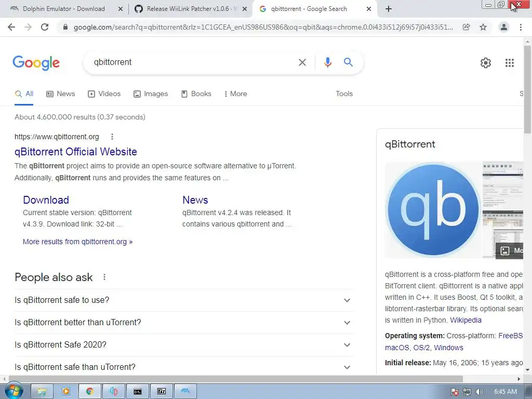The height and width of the screenshot is (399, 532).
Task: Open the Chrome three-dot menu
Action: pos(521,27)
